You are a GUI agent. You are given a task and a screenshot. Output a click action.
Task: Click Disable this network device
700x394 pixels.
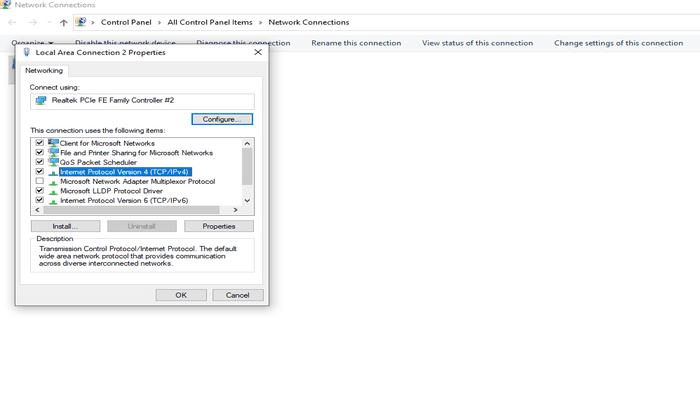125,42
